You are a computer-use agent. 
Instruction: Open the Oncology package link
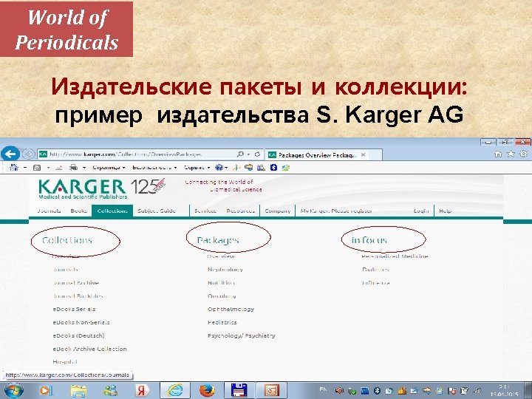point(222,296)
